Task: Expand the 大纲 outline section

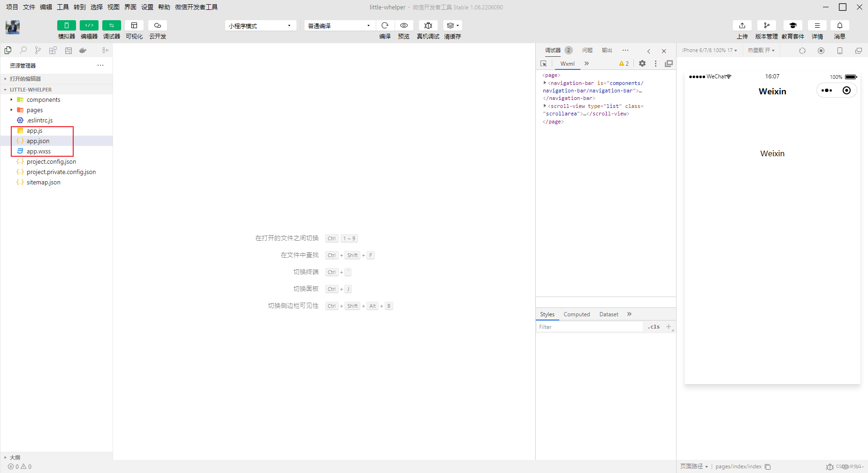Action: click(x=56, y=457)
